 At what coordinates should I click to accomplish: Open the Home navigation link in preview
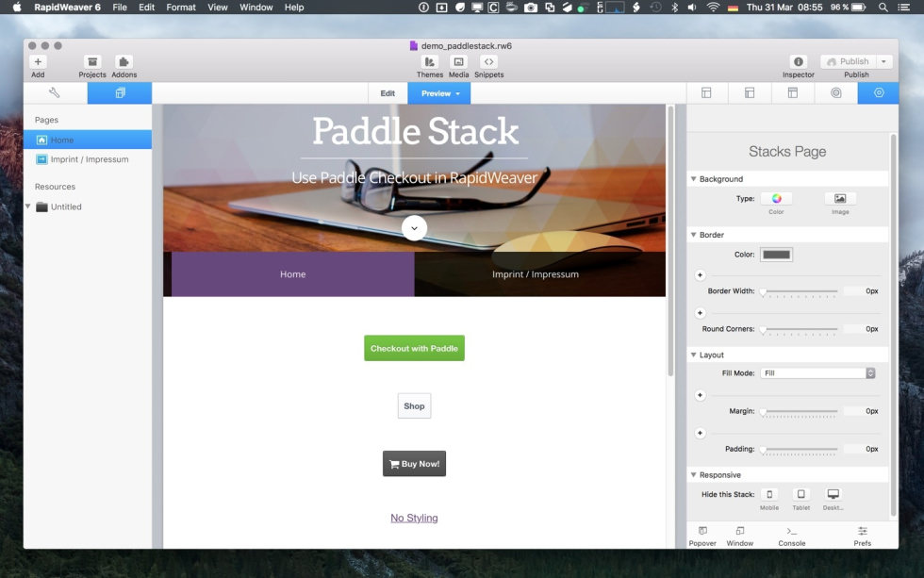293,274
